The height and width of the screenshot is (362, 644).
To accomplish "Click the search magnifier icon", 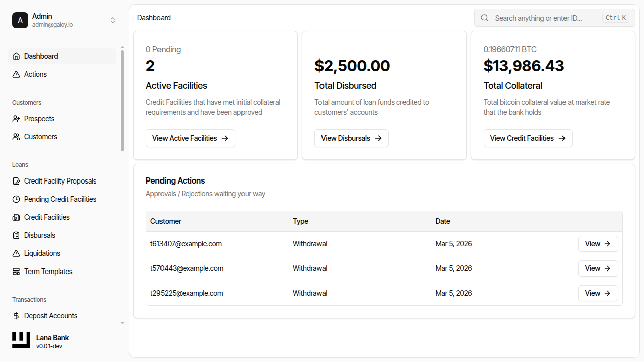I will point(484,18).
